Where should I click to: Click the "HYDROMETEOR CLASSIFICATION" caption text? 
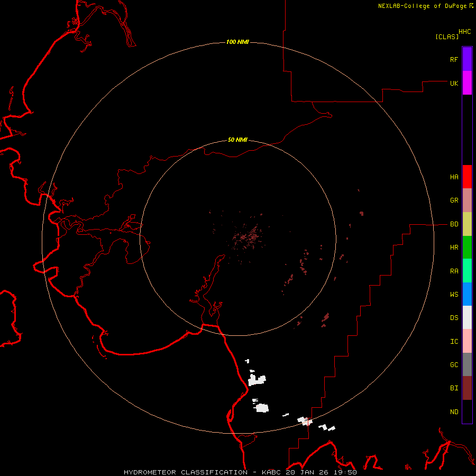click(186, 472)
